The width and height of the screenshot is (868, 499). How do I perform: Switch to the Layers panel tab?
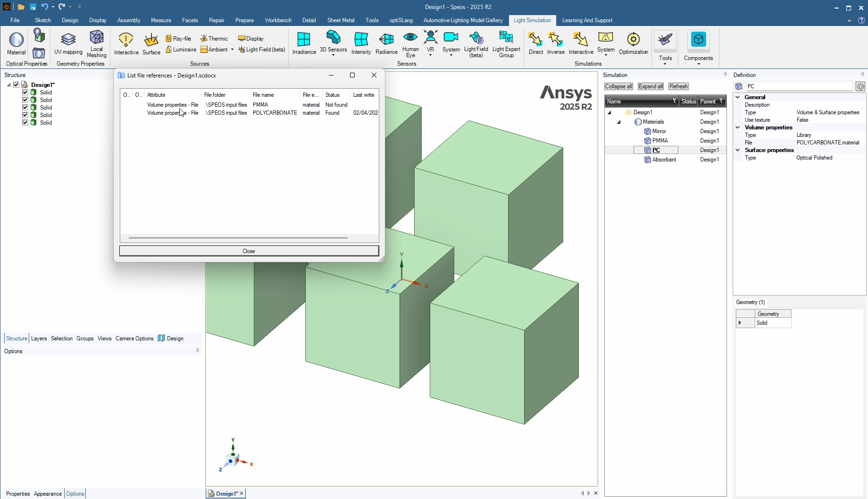coord(39,338)
